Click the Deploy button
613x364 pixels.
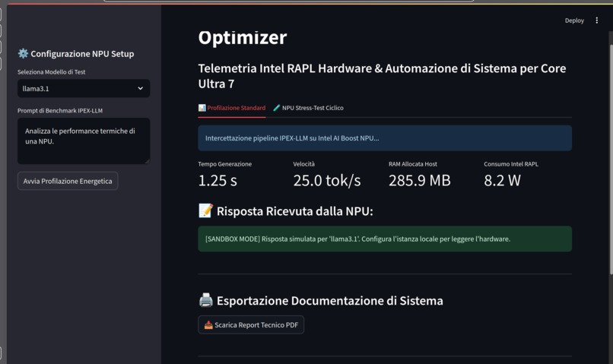574,21
